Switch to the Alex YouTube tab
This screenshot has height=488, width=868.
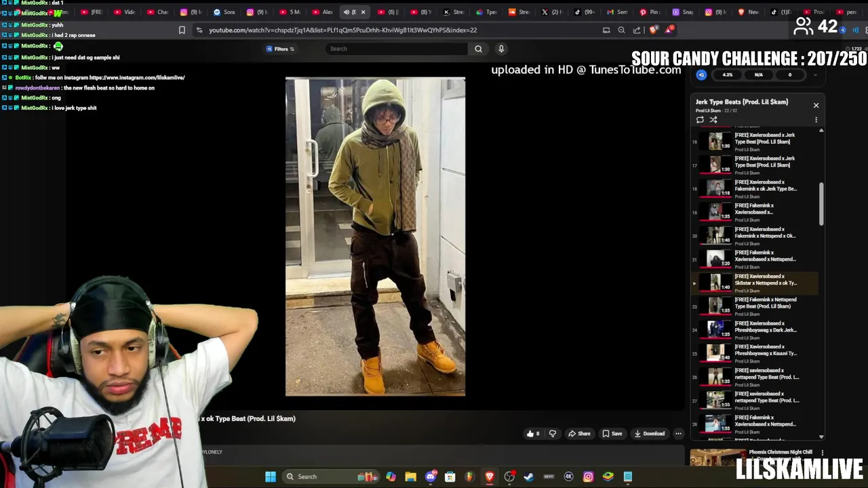tap(323, 12)
